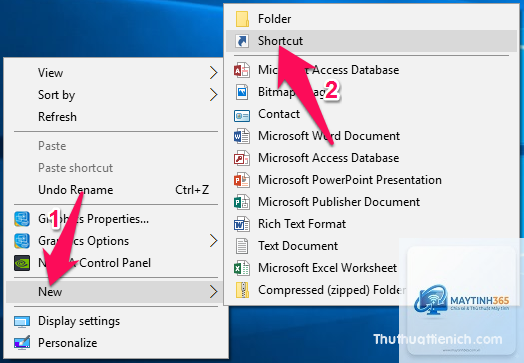
Task: Open Display settings monitor icon
Action: pyautogui.click(x=22, y=322)
